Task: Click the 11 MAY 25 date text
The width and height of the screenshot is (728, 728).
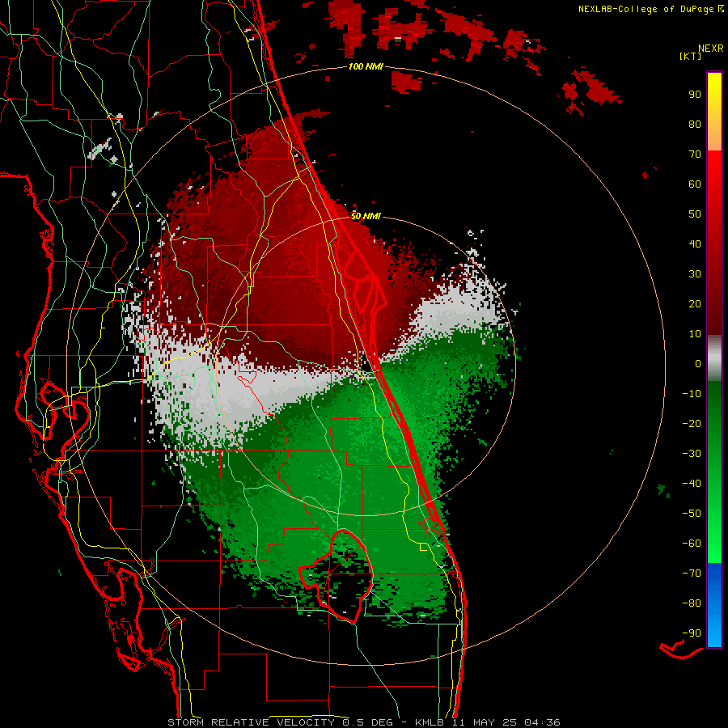Action: [485, 722]
